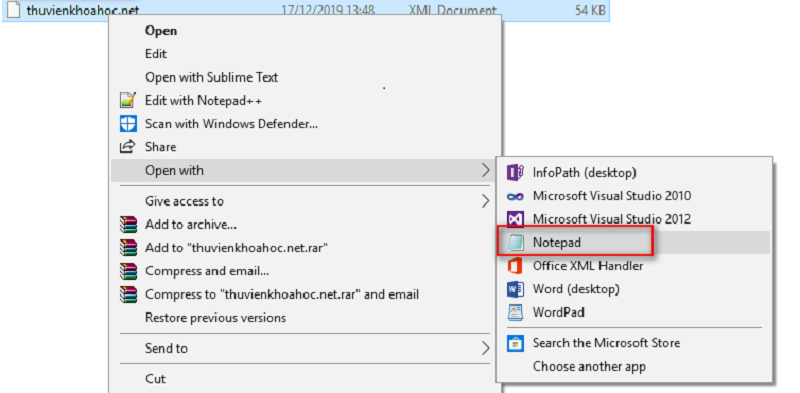Open file with InfoPath (desktop)
This screenshot has width=800, height=393.
pos(634,173)
